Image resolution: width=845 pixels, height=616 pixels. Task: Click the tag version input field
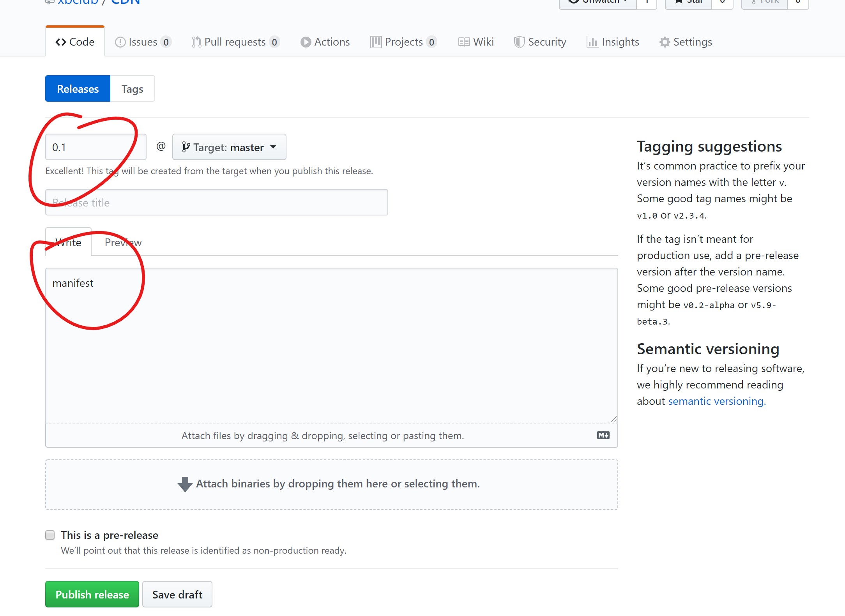95,147
